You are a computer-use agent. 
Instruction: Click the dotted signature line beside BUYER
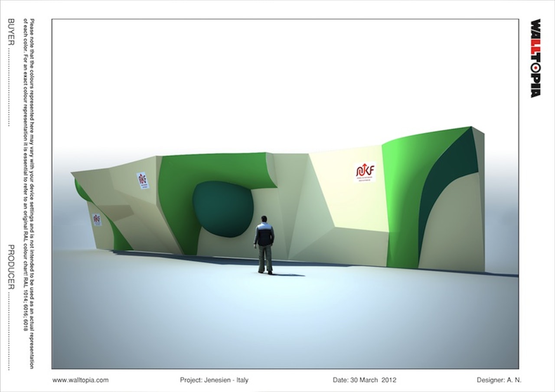[x=10, y=87]
